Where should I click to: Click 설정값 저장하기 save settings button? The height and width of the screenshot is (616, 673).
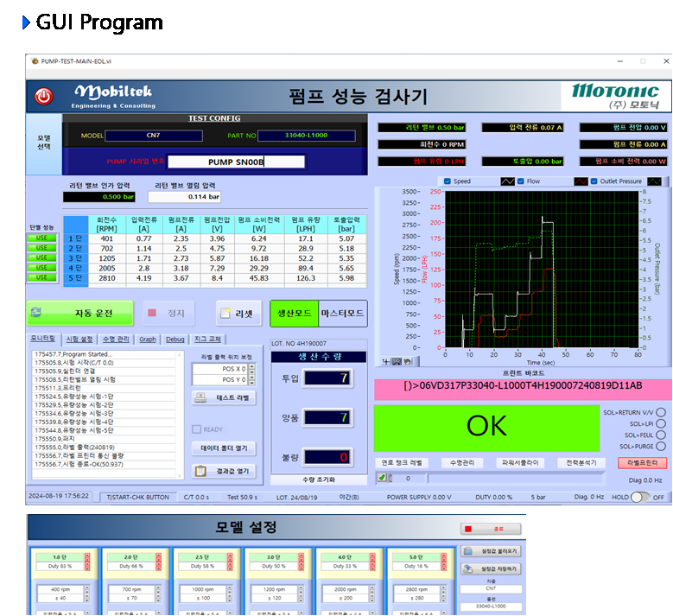491,568
